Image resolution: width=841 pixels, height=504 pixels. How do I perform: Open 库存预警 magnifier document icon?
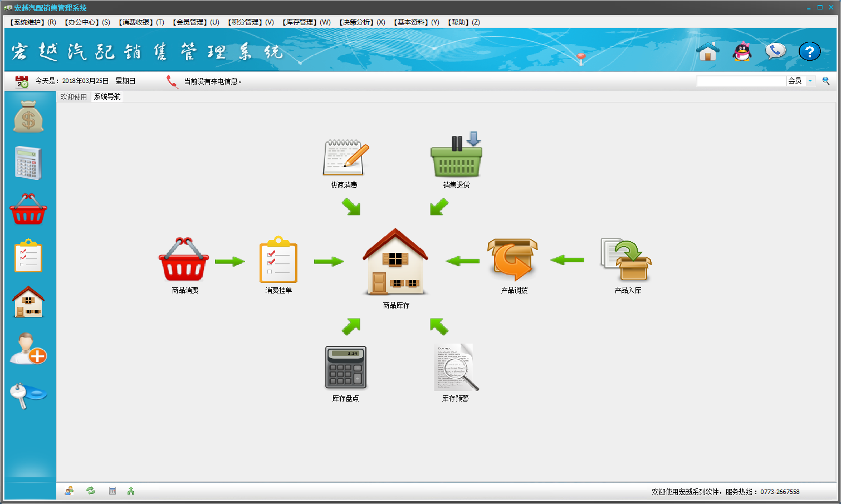coord(456,368)
